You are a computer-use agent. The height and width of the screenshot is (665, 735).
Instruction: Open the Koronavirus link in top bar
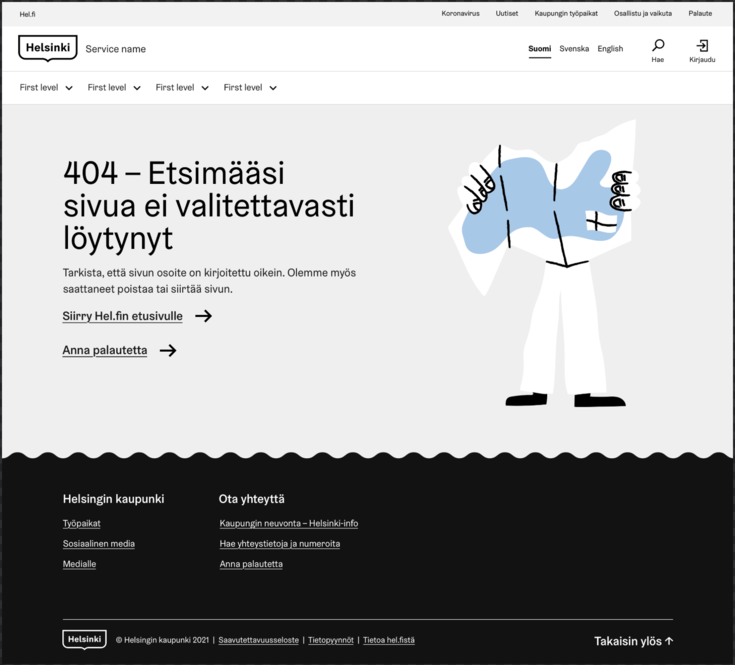click(460, 14)
